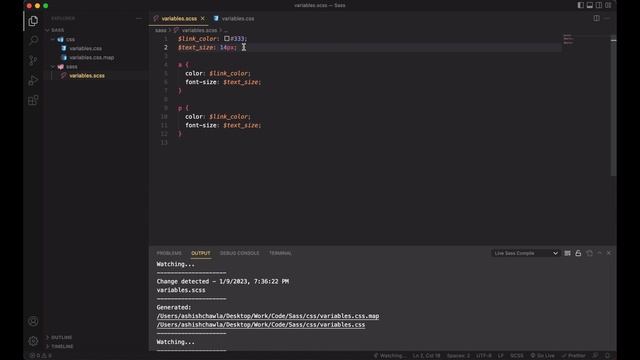Open the /css/variables.css path link in Output
640x360 pixels.
point(261,325)
